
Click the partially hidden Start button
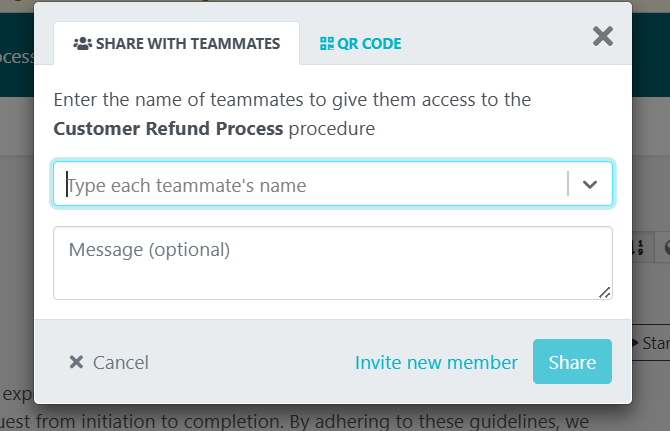(651, 343)
